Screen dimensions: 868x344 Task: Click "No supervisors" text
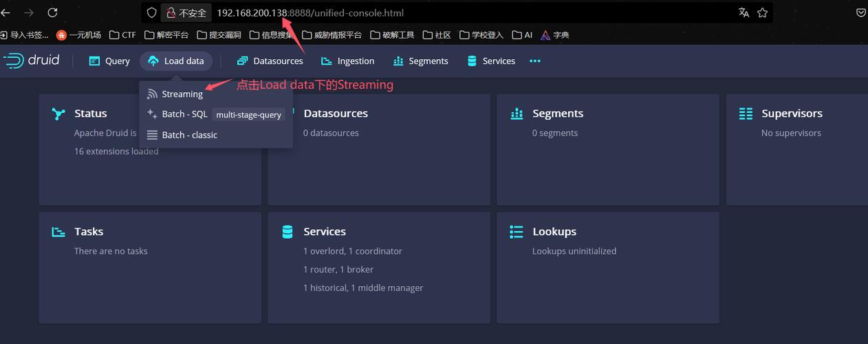click(791, 133)
